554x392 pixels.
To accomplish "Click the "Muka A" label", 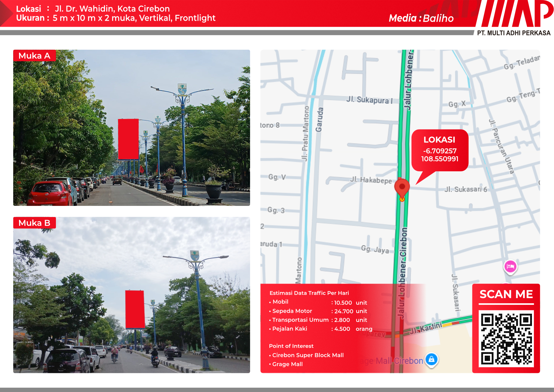I will pos(35,56).
